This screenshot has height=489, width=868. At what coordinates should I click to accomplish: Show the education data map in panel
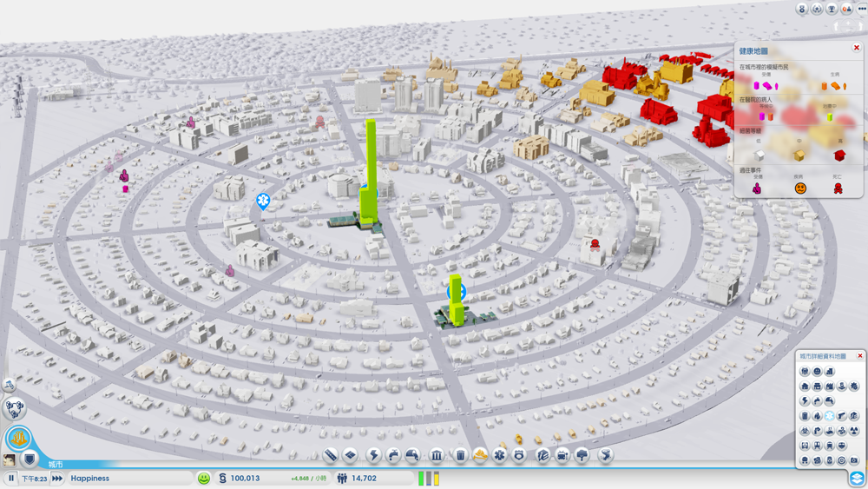854,416
